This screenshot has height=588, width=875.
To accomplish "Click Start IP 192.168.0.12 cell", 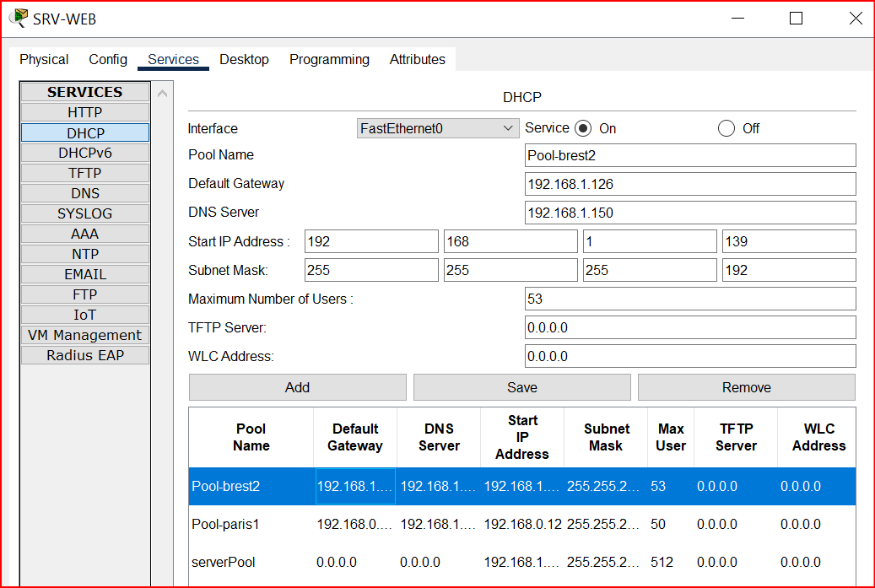I will pyautogui.click(x=522, y=524).
